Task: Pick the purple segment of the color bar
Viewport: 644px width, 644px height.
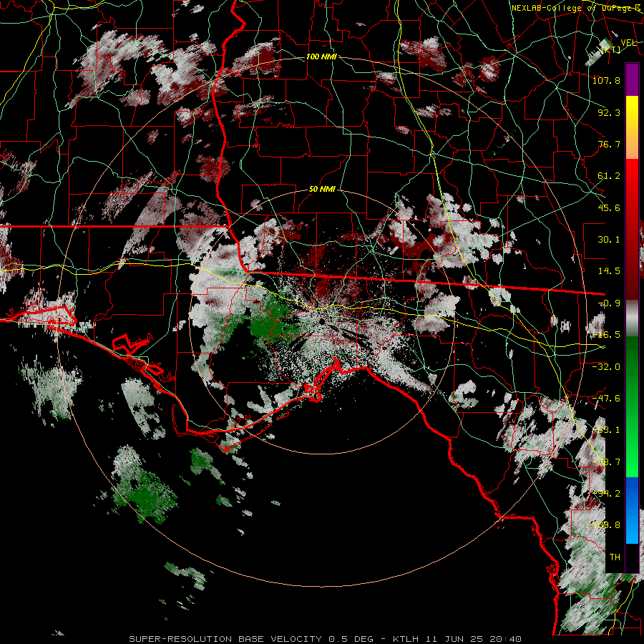Action: 632,80
